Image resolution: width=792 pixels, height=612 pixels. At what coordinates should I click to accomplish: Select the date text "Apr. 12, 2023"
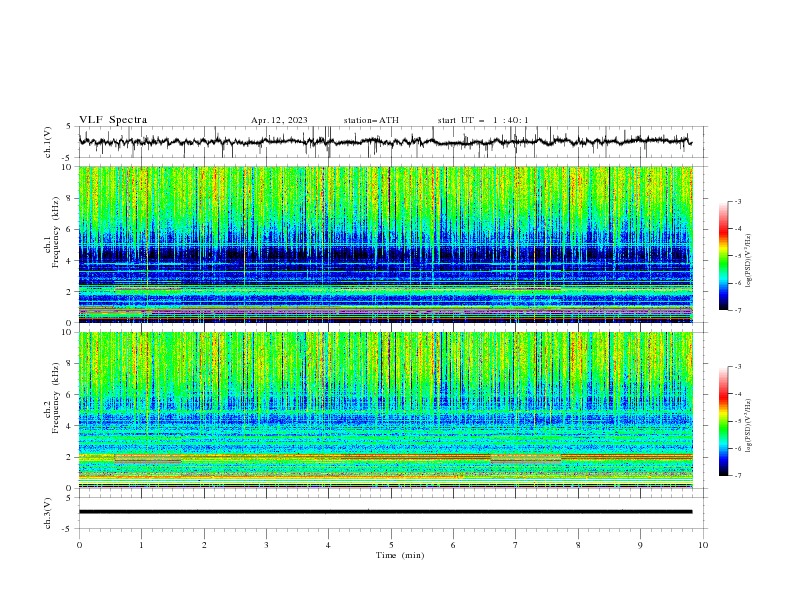279,120
